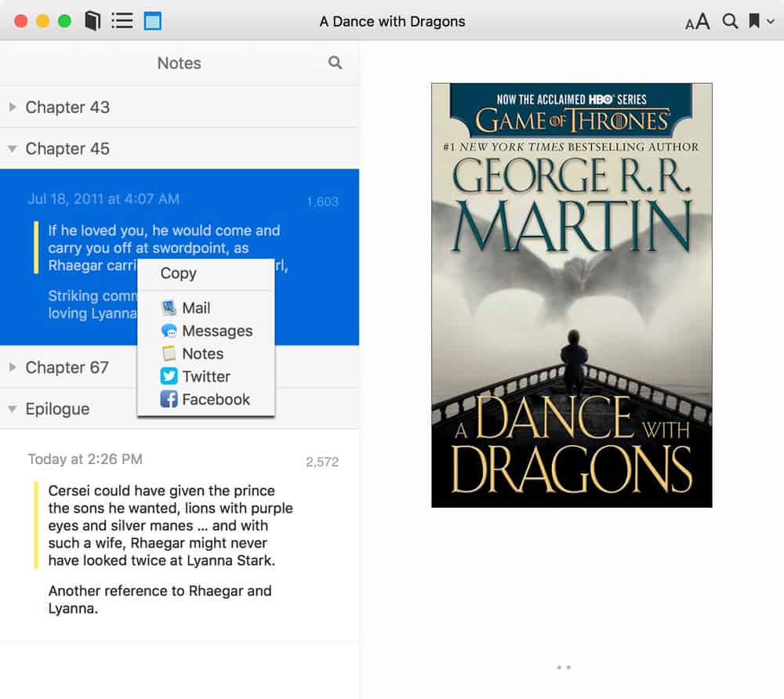Open the Cersei highlighted passage note
The image size is (784, 699).
(170, 525)
